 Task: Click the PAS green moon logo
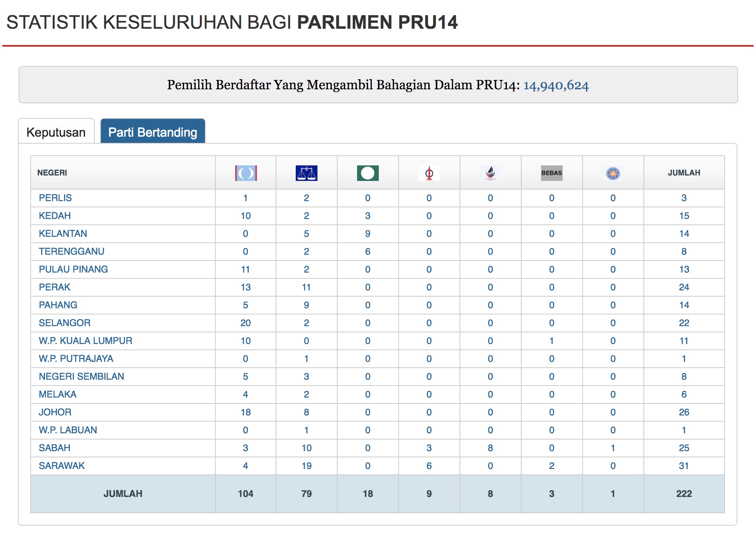pos(368,173)
